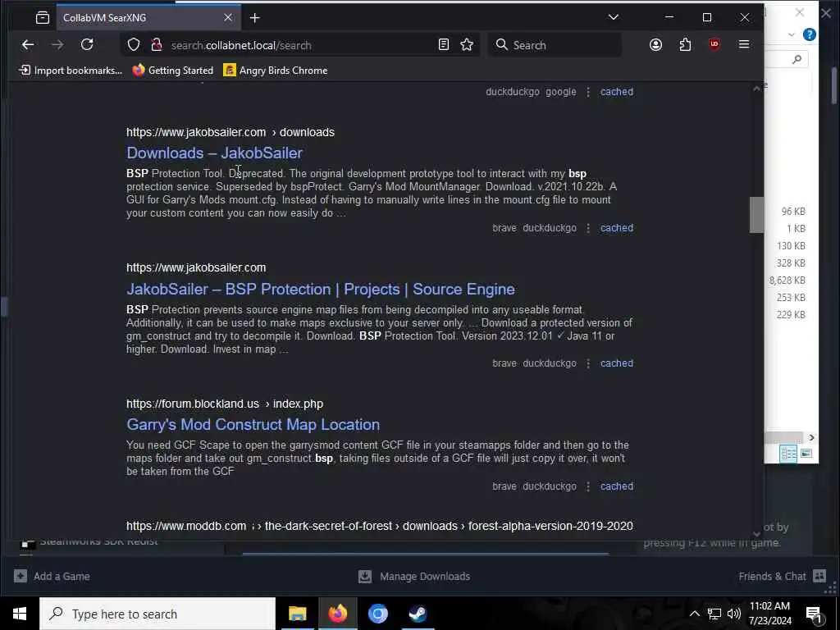
Task: Go forward with the Firefox arrow
Action: tap(57, 45)
